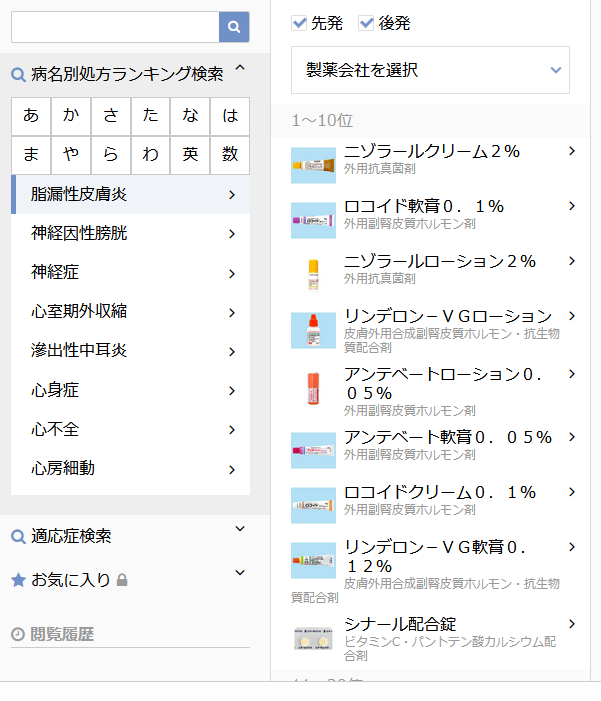The height and width of the screenshot is (701, 601).
Task: Open 滲出性中耳炎 disease entry
Action: pos(131,351)
